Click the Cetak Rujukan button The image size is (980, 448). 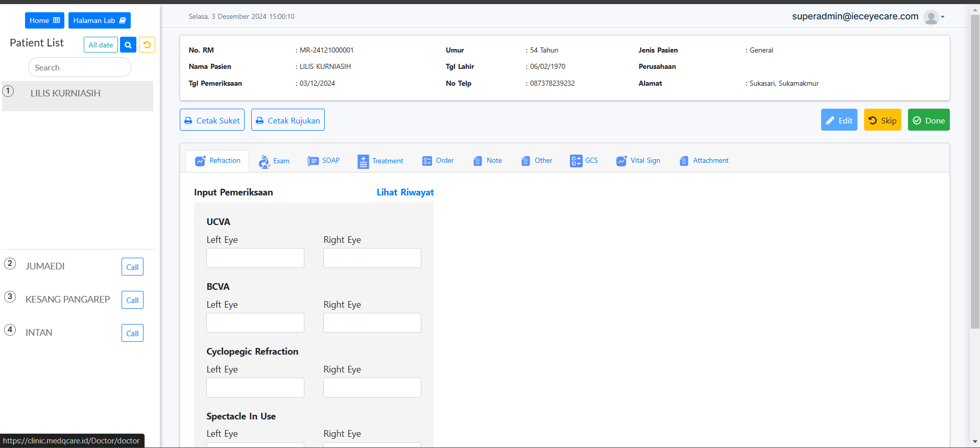(x=288, y=120)
